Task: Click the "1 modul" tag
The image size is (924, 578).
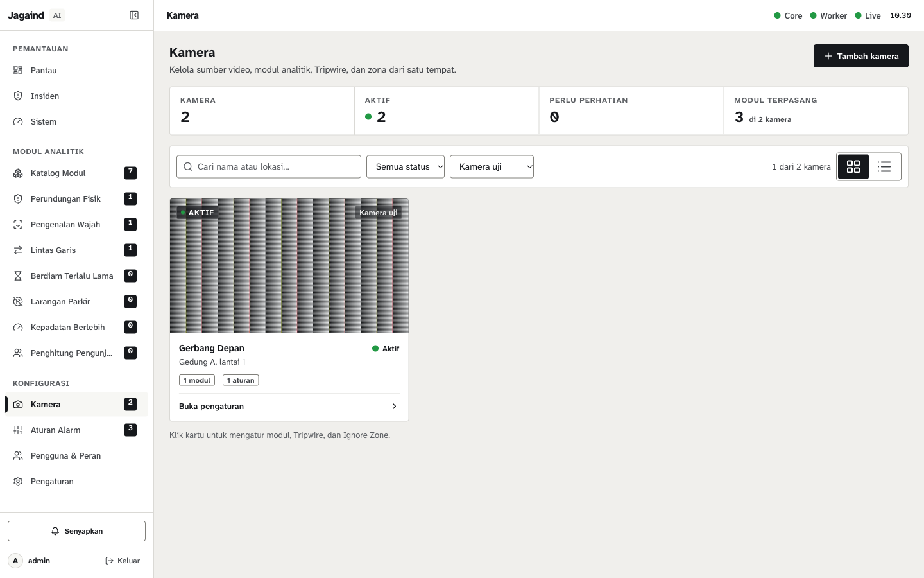Action: point(197,380)
